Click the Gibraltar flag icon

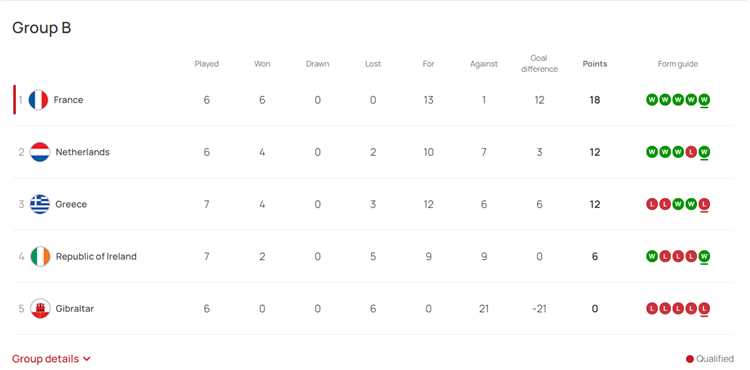[40, 308]
